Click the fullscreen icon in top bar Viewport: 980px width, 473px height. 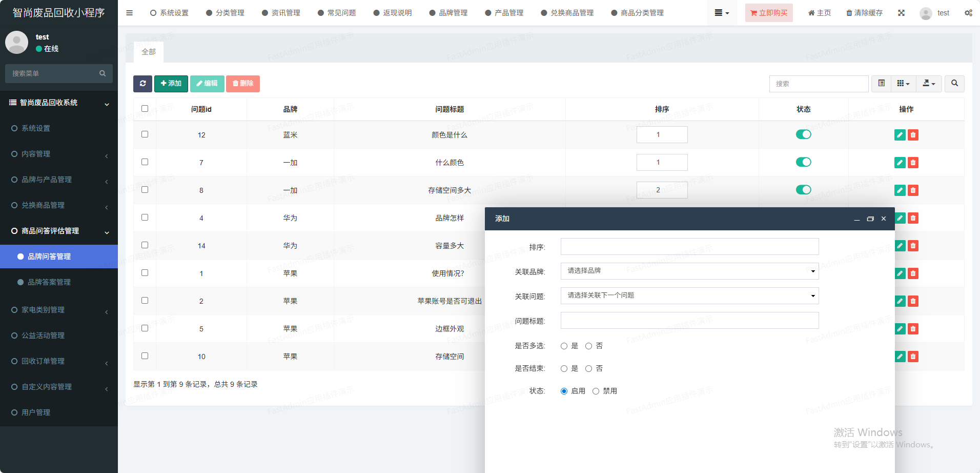(901, 13)
